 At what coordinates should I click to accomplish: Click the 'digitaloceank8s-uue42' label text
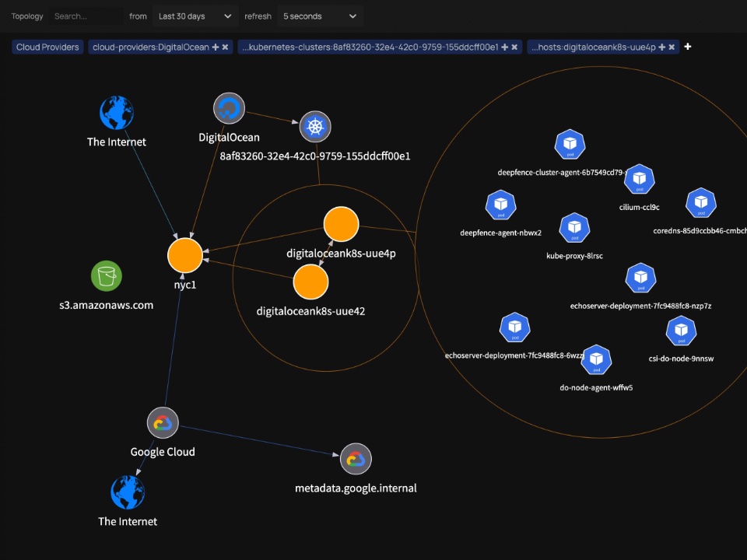310,311
